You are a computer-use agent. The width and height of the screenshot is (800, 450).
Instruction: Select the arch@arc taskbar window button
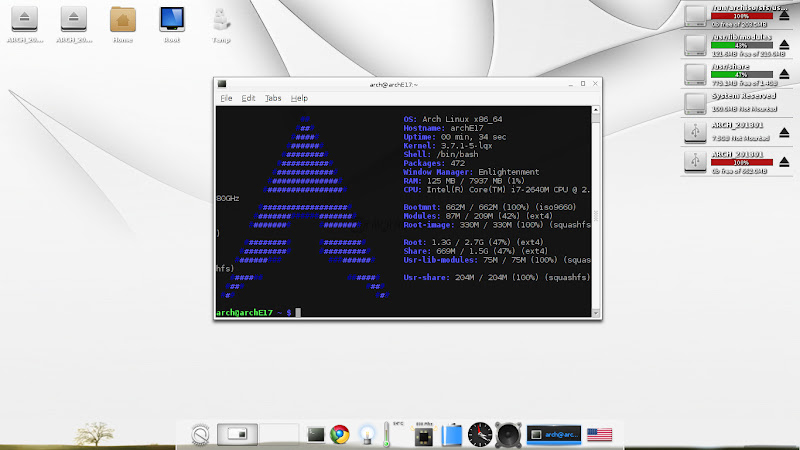tap(552, 434)
